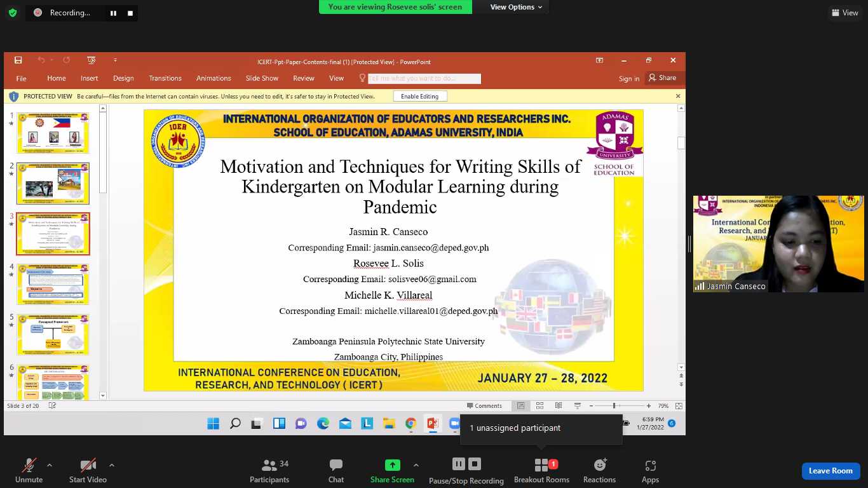
Task: Adjust the PowerPoint zoom slider
Action: 614,405
